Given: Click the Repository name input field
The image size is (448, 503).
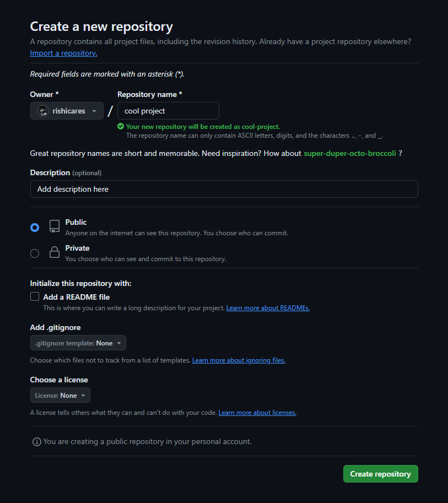Looking at the screenshot, I should click(x=168, y=111).
